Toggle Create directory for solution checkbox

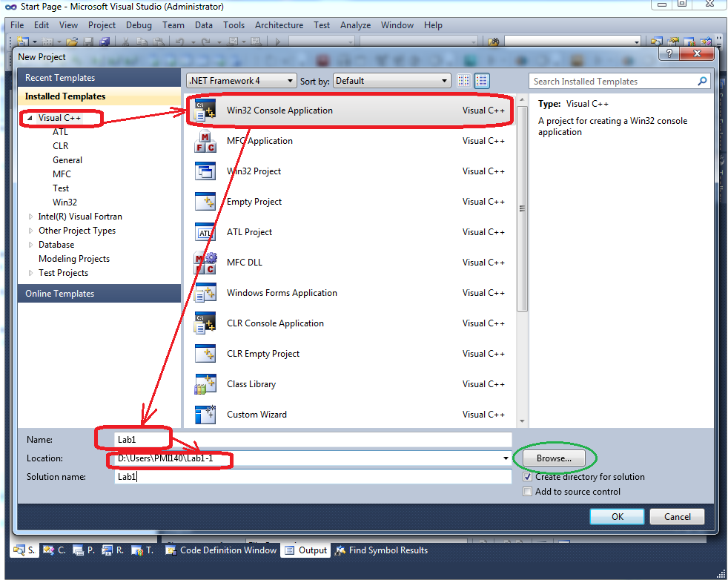[527, 477]
